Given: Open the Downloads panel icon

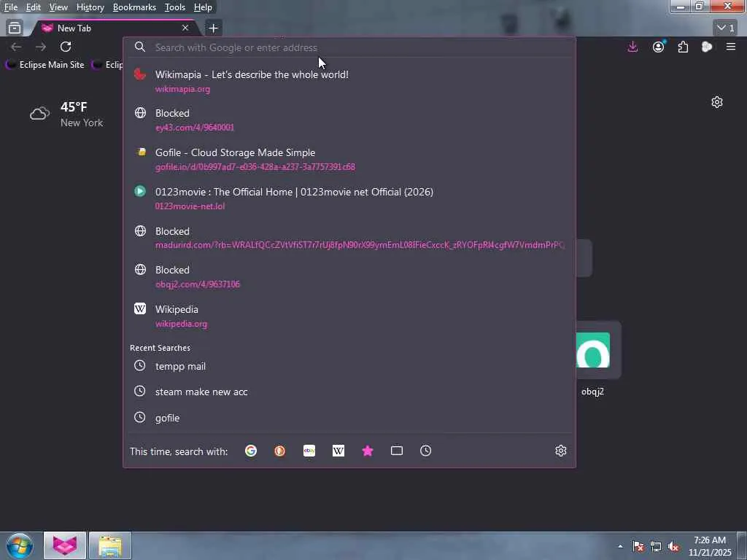Looking at the screenshot, I should point(632,47).
